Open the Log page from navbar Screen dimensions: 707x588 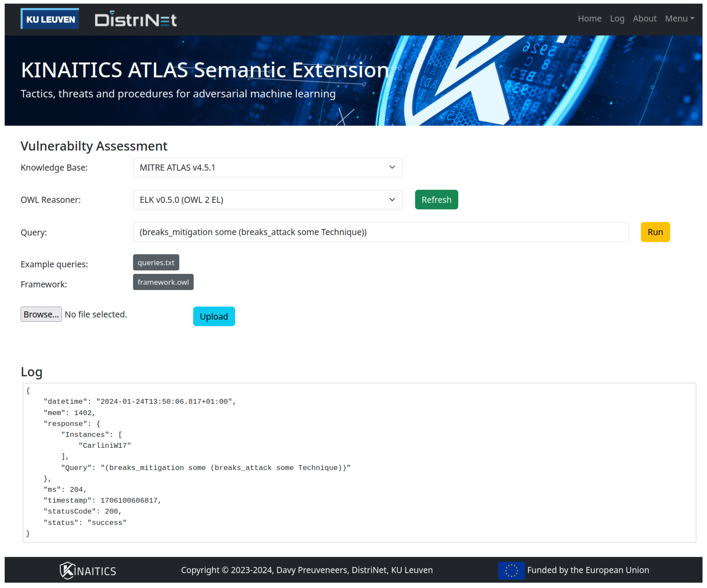(617, 19)
